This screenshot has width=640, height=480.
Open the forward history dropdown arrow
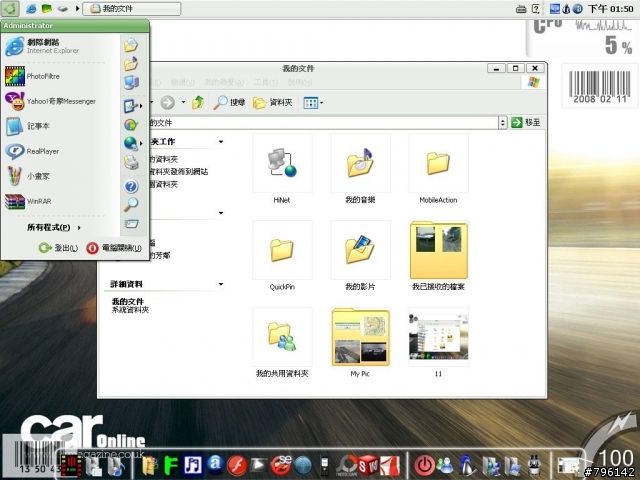click(x=183, y=102)
